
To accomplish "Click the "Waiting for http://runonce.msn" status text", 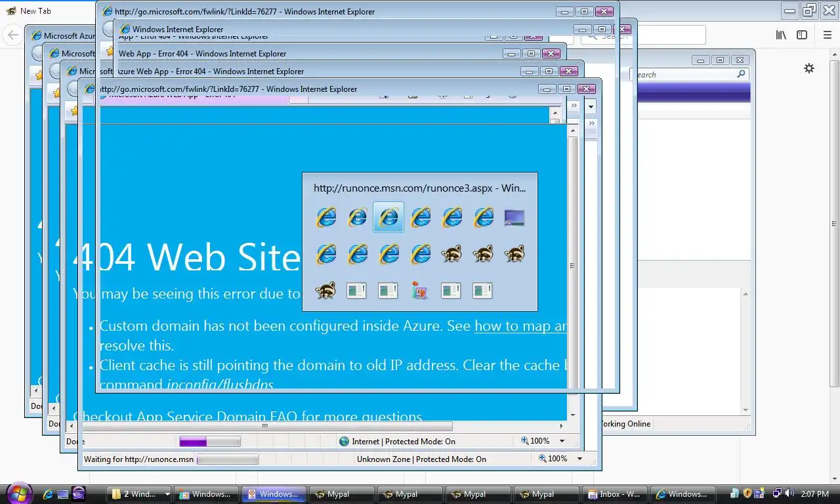I will point(138,459).
